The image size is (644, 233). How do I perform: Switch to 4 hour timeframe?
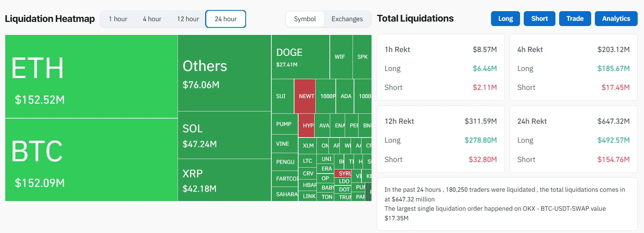(x=152, y=19)
